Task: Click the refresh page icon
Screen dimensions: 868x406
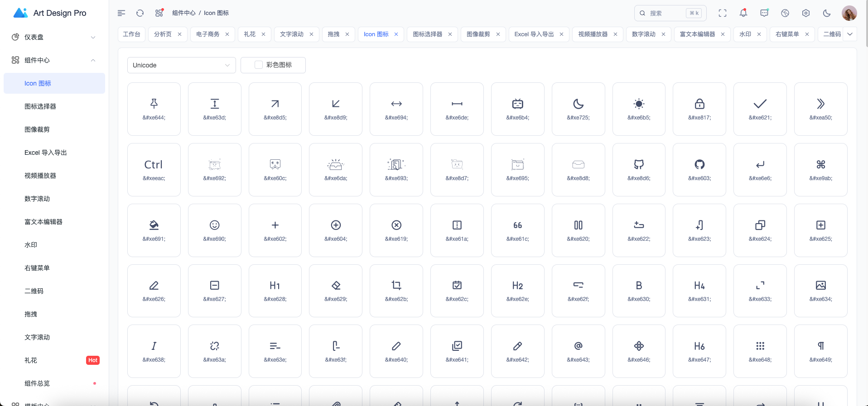Action: point(140,13)
